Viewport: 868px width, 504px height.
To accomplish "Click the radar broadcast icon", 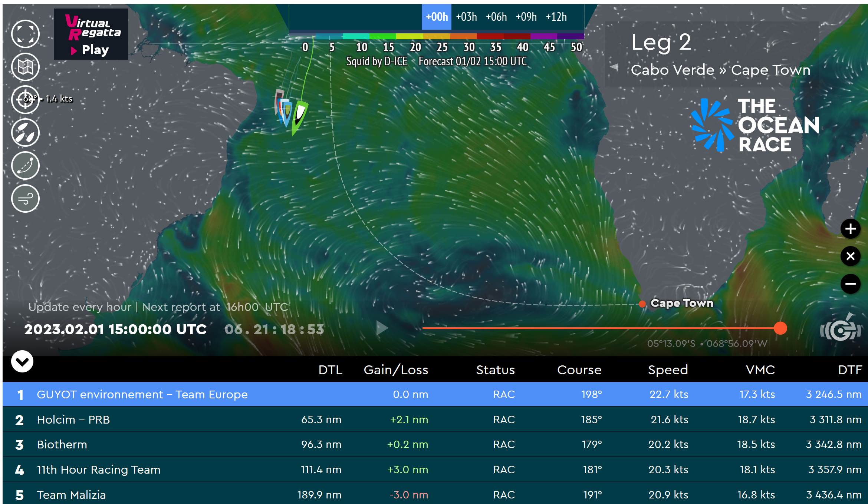I will [x=840, y=328].
